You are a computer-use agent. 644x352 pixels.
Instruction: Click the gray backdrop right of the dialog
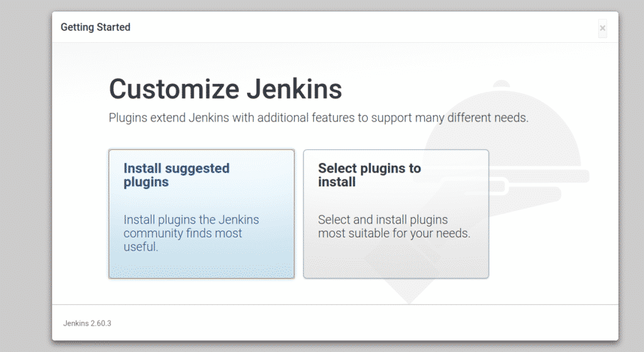click(631, 176)
